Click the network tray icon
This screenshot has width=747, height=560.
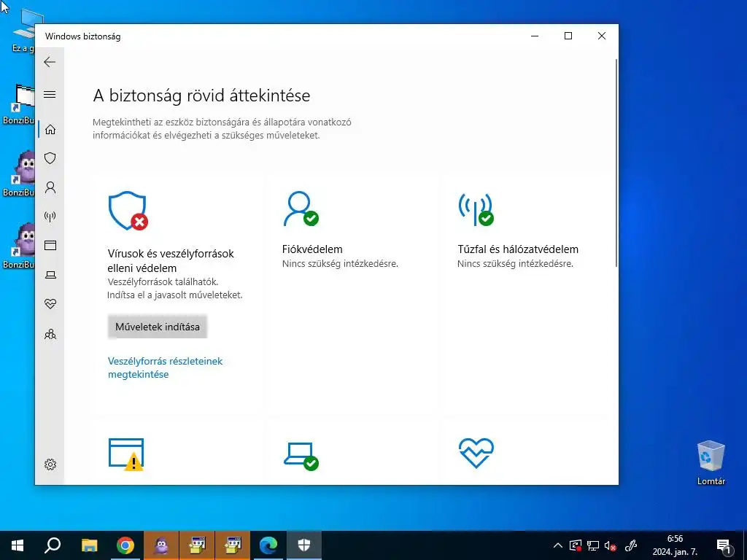tap(593, 545)
